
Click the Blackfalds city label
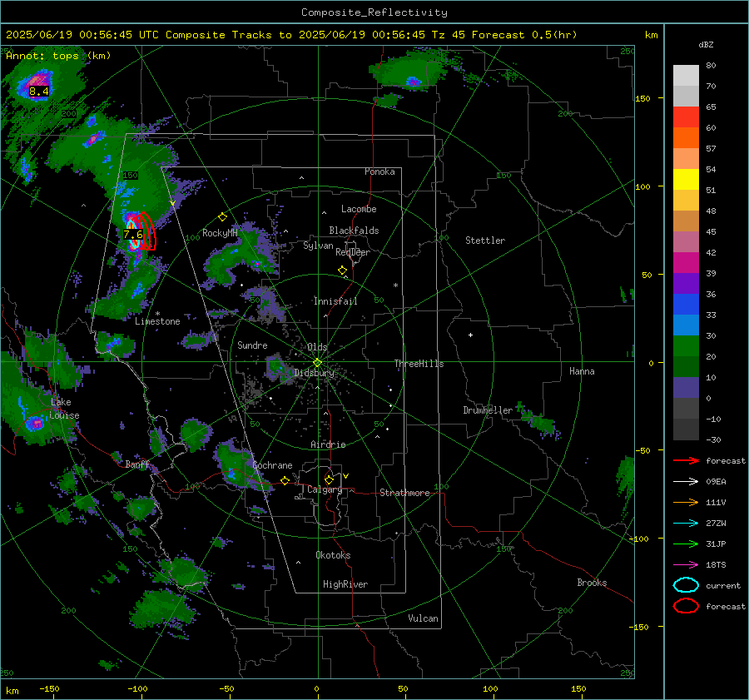tap(354, 231)
